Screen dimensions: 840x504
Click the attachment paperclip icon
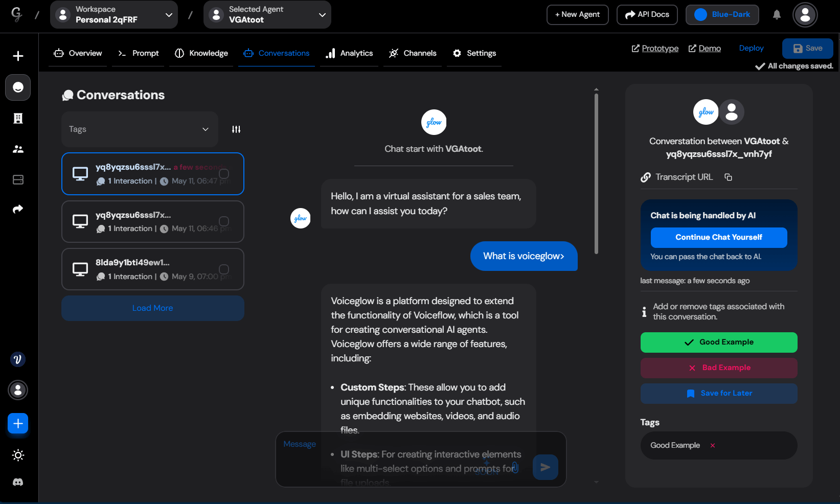pos(515,467)
